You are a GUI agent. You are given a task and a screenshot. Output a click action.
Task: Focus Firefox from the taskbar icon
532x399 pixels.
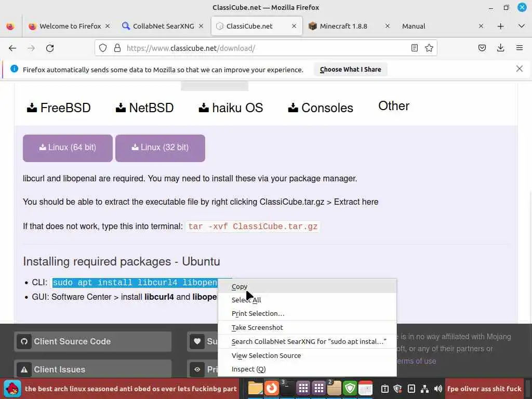[271, 389]
